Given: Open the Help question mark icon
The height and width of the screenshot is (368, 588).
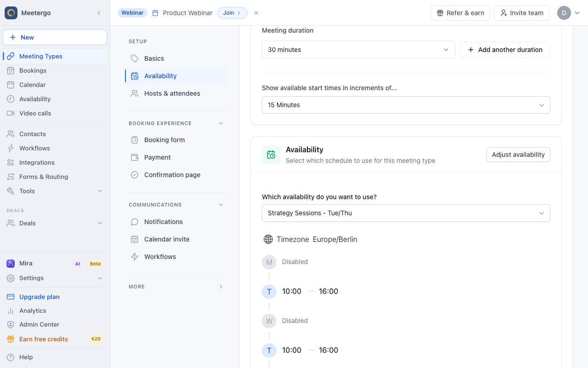Looking at the screenshot, I should click(x=11, y=357).
